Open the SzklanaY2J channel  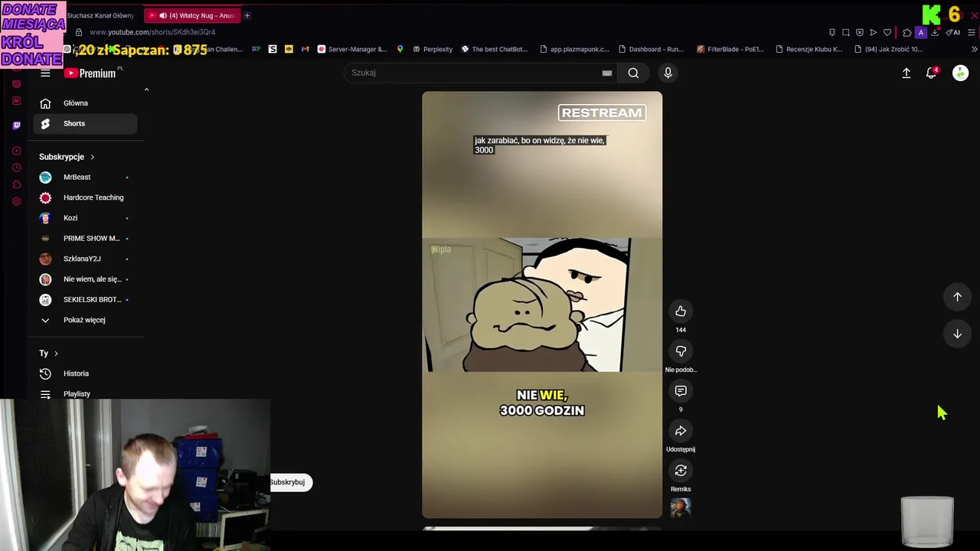pos(85,259)
